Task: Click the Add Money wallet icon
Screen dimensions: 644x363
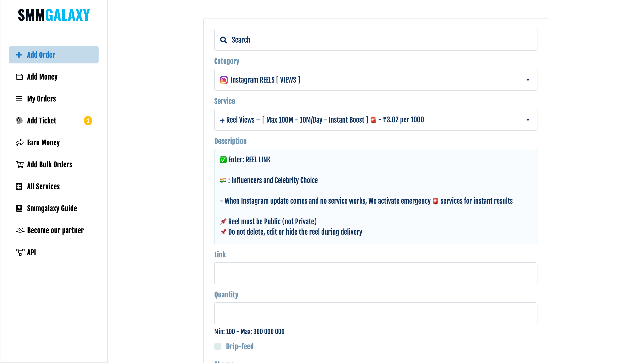Action: [x=19, y=77]
